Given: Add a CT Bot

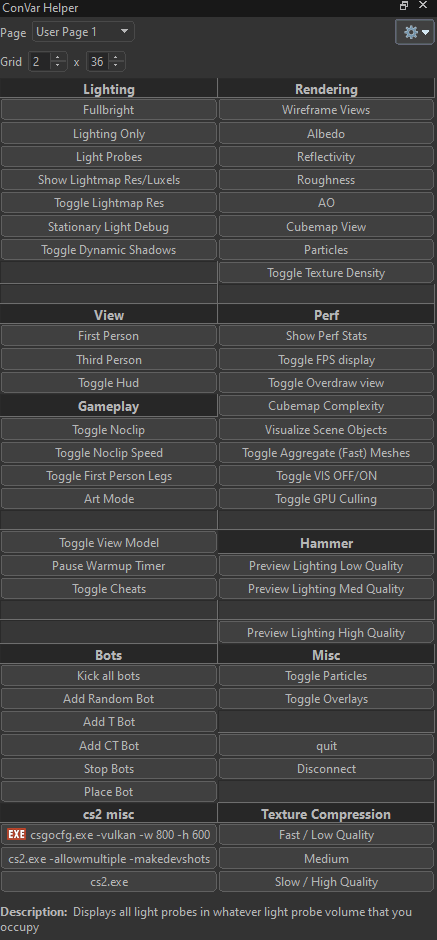Looking at the screenshot, I should point(109,745).
